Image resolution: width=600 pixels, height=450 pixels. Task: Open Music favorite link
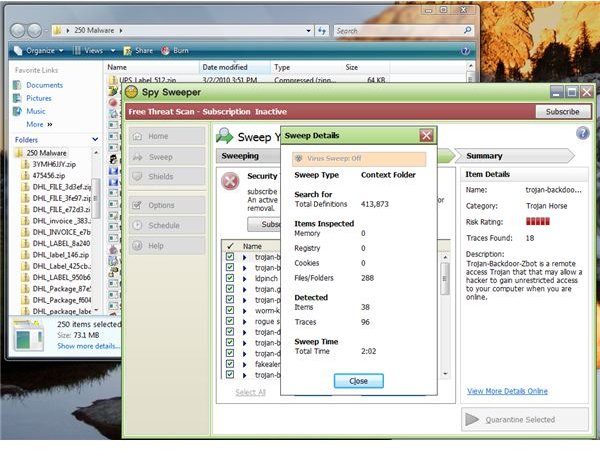coord(36,111)
